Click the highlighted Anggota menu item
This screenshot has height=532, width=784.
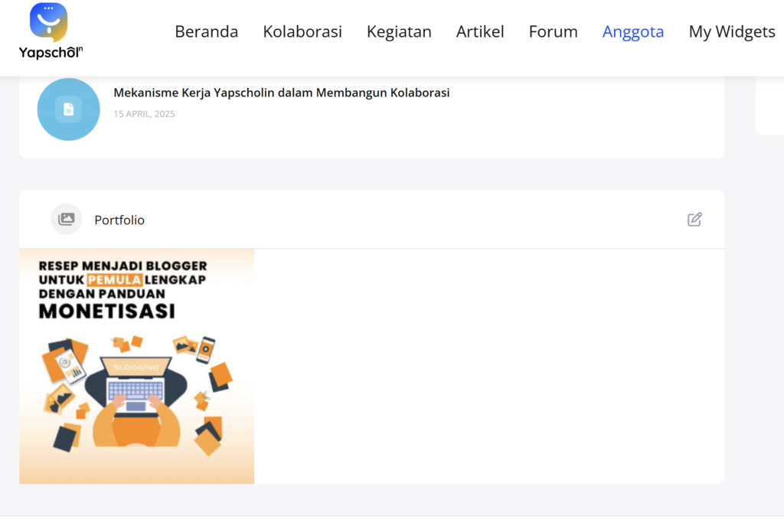coord(633,31)
